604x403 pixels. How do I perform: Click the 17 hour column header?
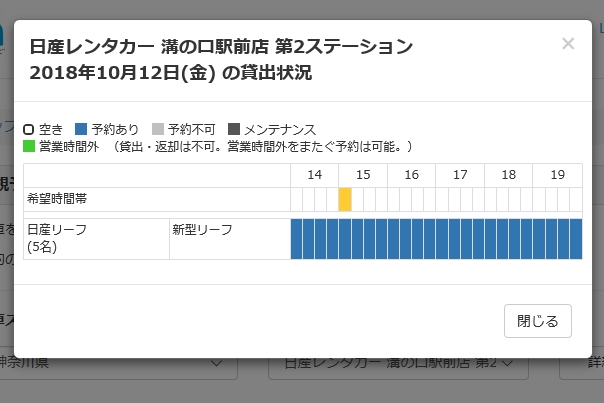[460, 175]
